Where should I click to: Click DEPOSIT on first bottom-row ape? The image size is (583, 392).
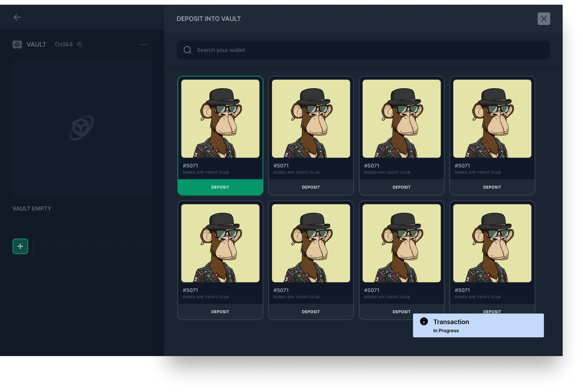coord(220,312)
